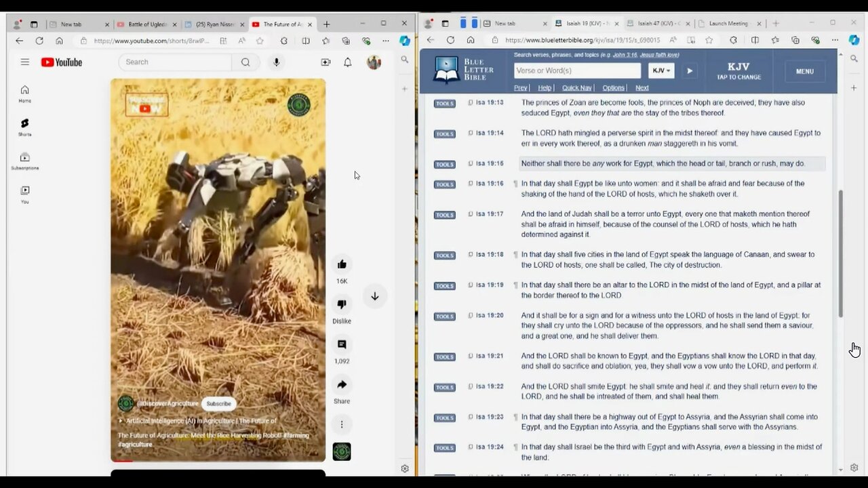Tap KJV TAP TO CHANGE panel
This screenshot has width=868, height=488.
coord(738,71)
